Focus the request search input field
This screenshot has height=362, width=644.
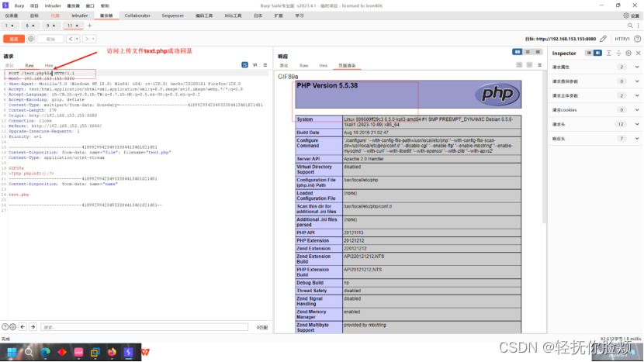[144, 327]
